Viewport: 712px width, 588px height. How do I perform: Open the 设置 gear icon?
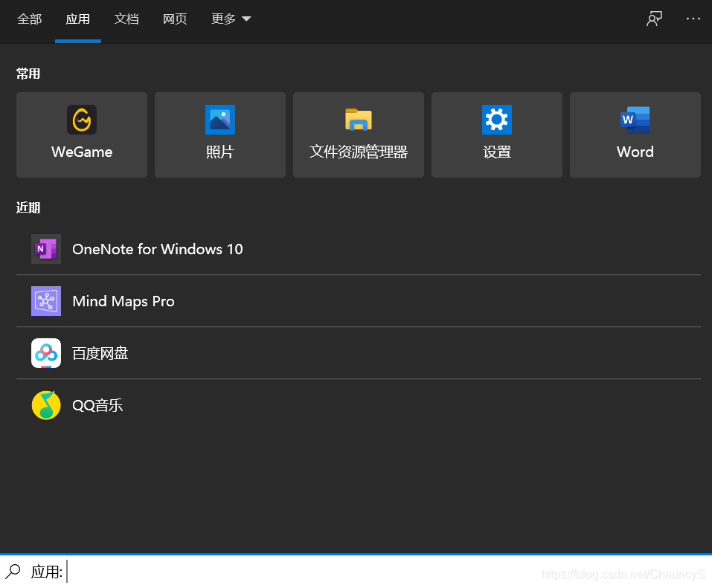click(x=497, y=120)
